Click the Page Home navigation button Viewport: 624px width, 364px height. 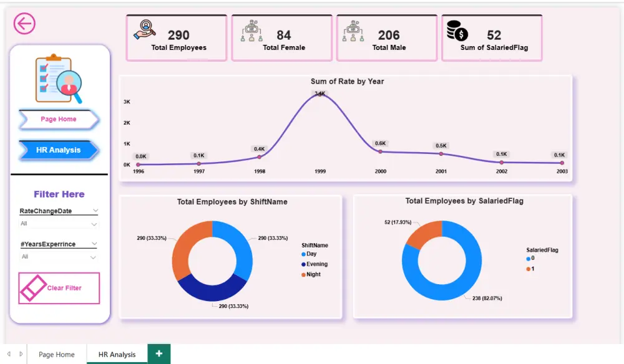point(57,120)
